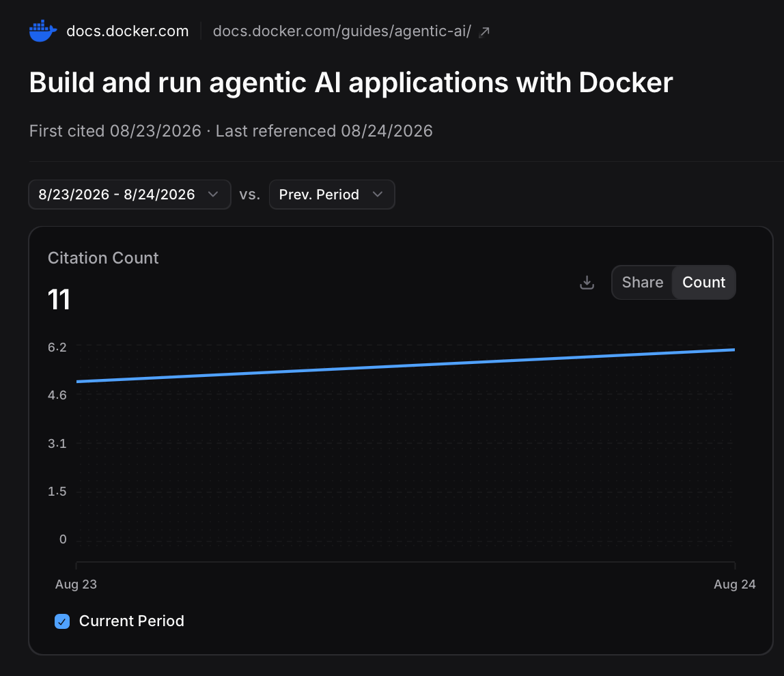Image resolution: width=784 pixels, height=676 pixels.
Task: Click the docs.docker.com domain name
Action: (x=128, y=31)
